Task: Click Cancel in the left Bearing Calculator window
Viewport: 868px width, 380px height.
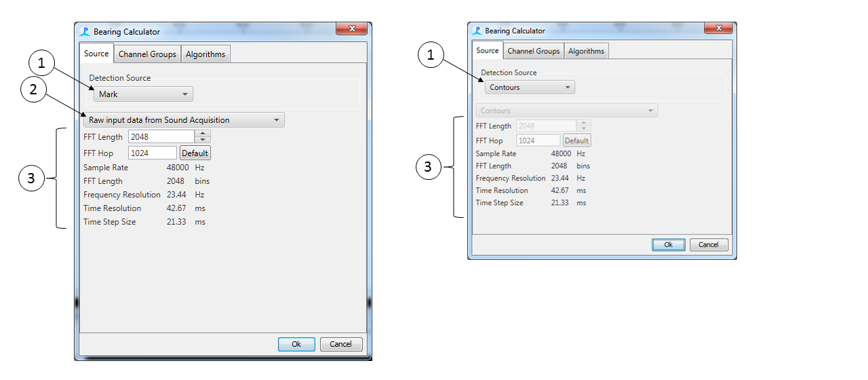Action: [340, 344]
